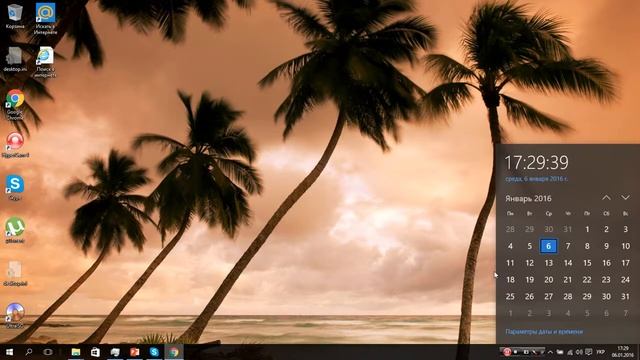Select date 16 in the calendar
The height and width of the screenshot is (360, 640).
click(607, 263)
